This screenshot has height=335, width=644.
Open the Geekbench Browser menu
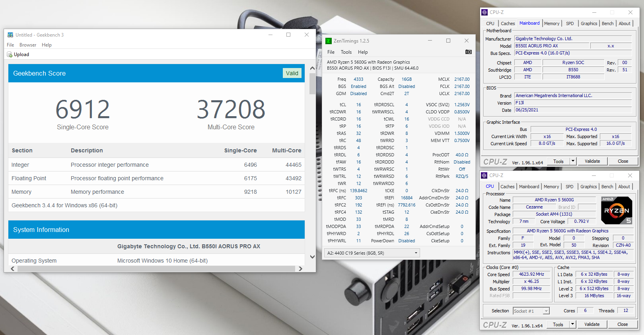(x=28, y=45)
